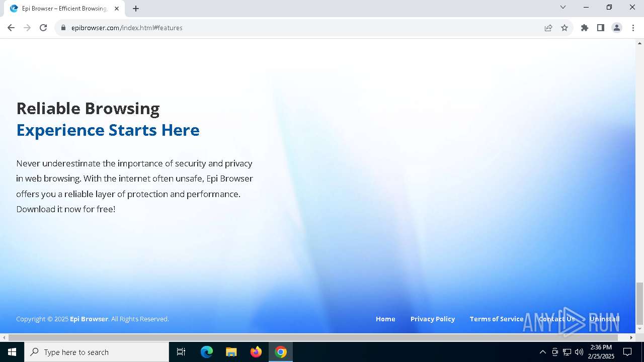
Task: Open the Uninstall footer link
Action: [605, 319]
